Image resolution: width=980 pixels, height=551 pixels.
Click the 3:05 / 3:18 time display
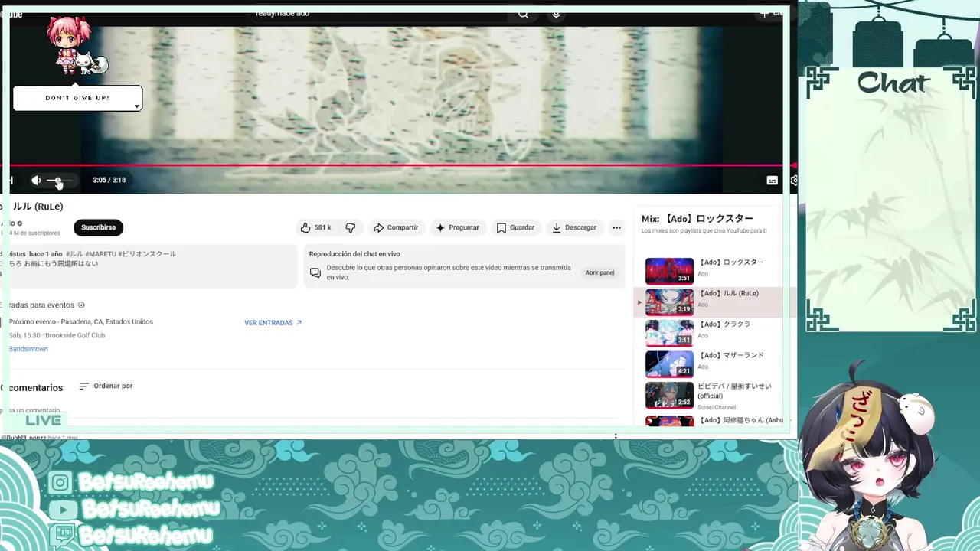point(109,181)
